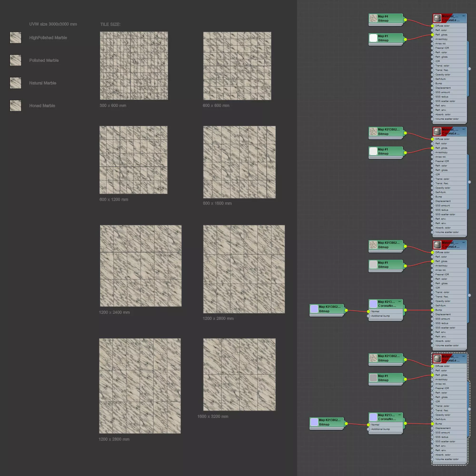This screenshot has height=476, width=476.
Task: Click Anisotropy socket on topmost material node
Action: (432, 39)
